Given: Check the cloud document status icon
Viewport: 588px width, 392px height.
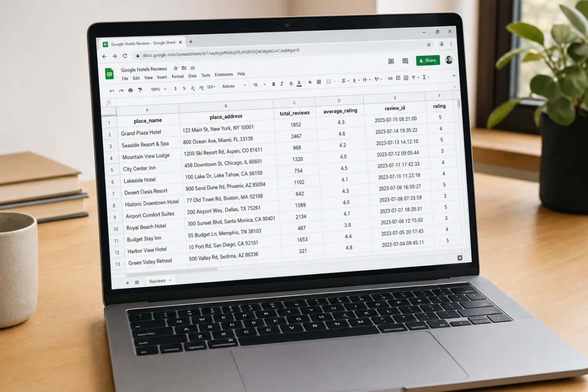Looking at the screenshot, I should [193, 68].
